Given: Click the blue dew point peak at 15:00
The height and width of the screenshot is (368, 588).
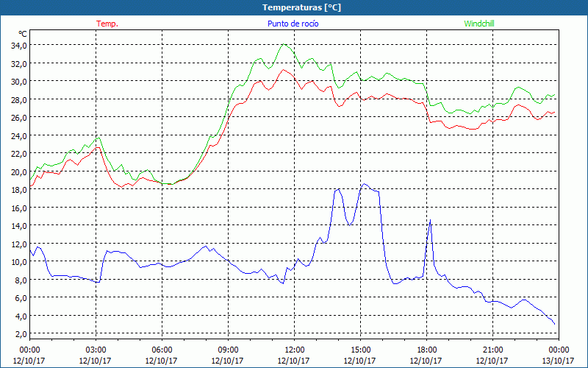Looking at the screenshot, I should coord(364,184).
